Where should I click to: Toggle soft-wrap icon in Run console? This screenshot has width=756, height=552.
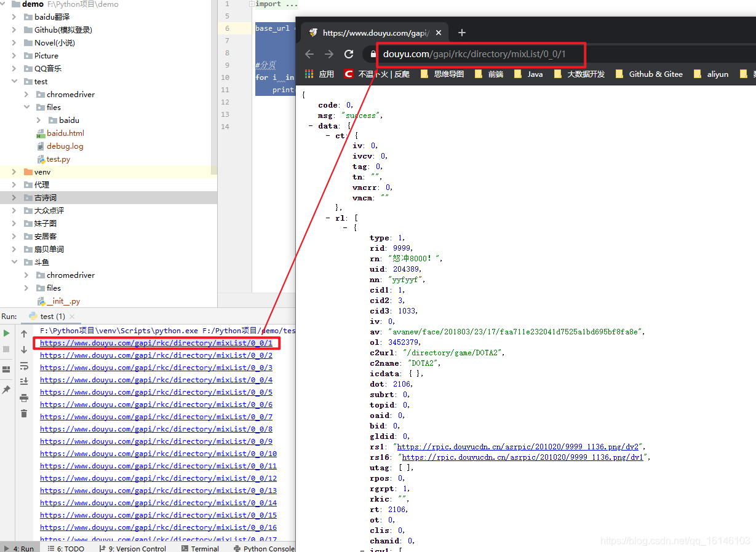pos(24,366)
